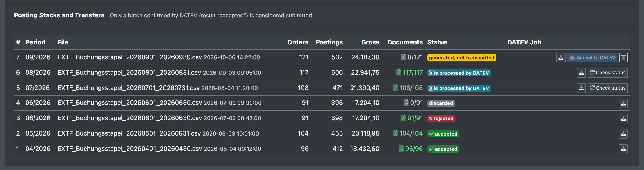Click the 04/2026 'accepted' status badge
644x170 pixels.
click(x=443, y=149)
